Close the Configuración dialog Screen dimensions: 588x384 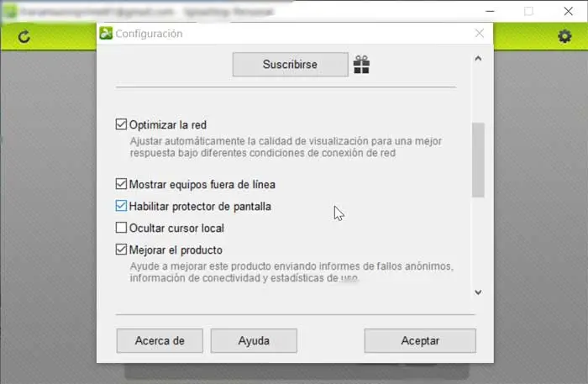tap(480, 34)
